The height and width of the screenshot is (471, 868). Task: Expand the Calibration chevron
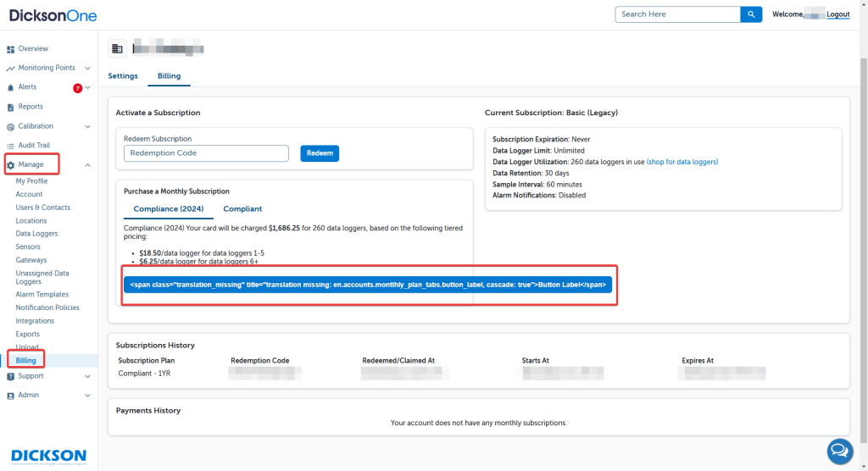tap(87, 127)
